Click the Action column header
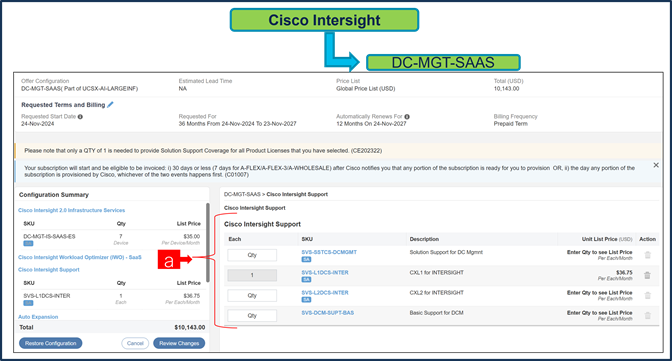 648,239
